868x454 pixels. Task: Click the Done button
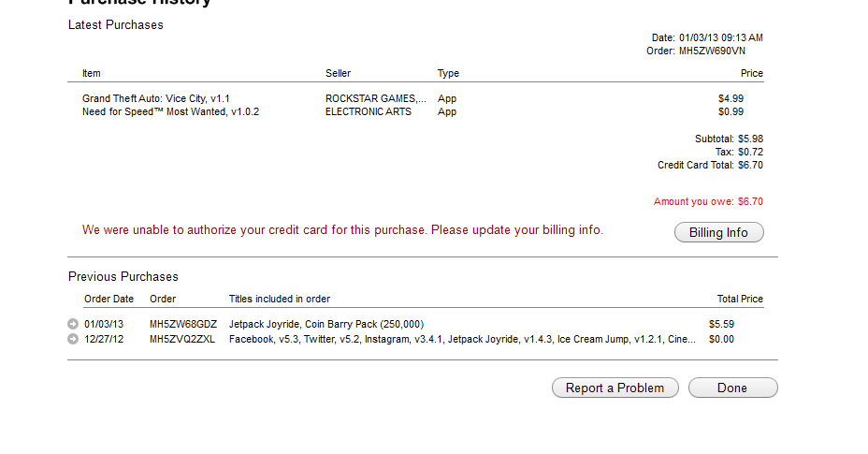click(733, 388)
